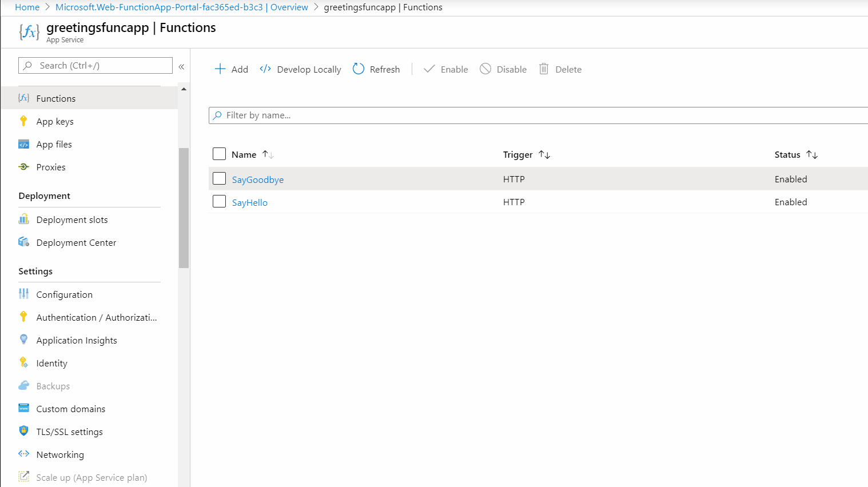
Task: Collapse the sidebar with double chevron
Action: (181, 66)
